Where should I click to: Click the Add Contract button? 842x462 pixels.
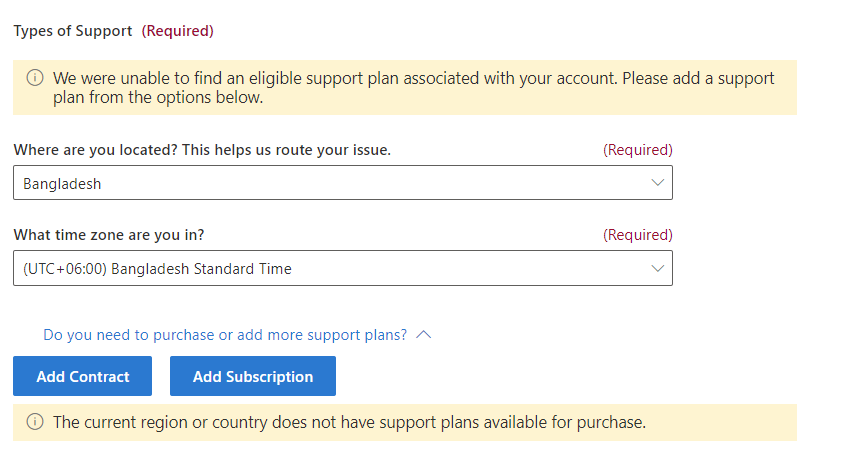83,376
